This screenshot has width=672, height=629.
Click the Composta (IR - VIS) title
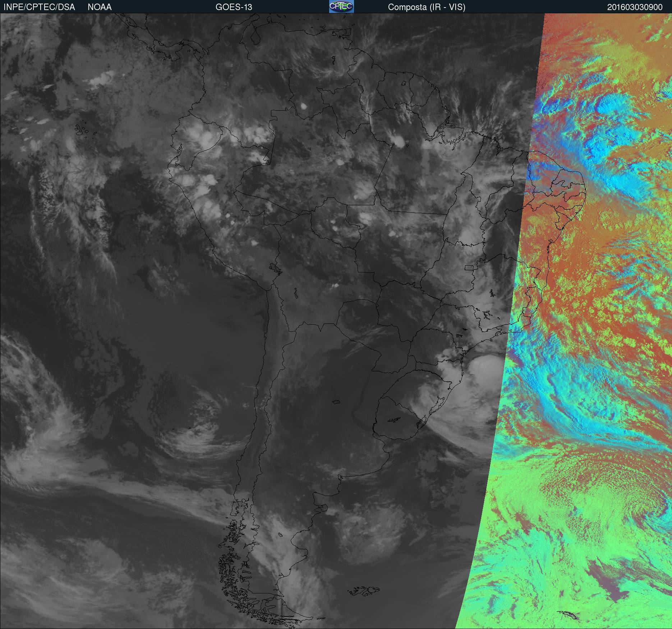[427, 7]
